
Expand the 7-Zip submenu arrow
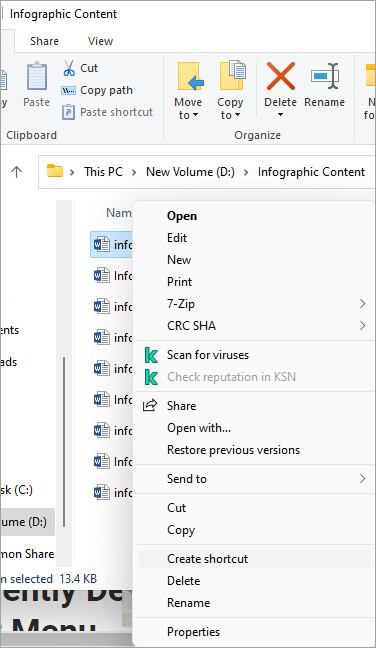[x=362, y=304]
